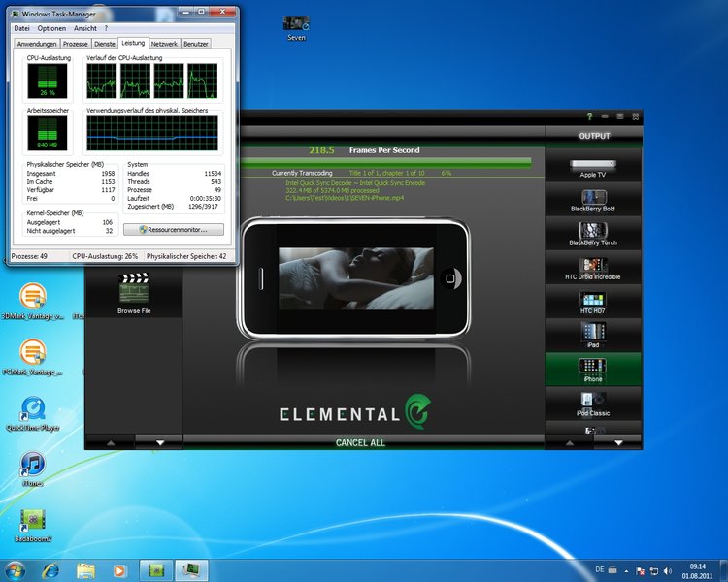Switch to Task Manager taskbar button
This screenshot has width=728, height=582.
click(191, 570)
